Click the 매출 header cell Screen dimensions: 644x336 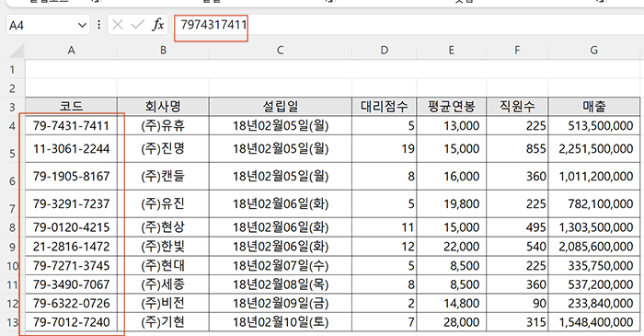click(594, 107)
